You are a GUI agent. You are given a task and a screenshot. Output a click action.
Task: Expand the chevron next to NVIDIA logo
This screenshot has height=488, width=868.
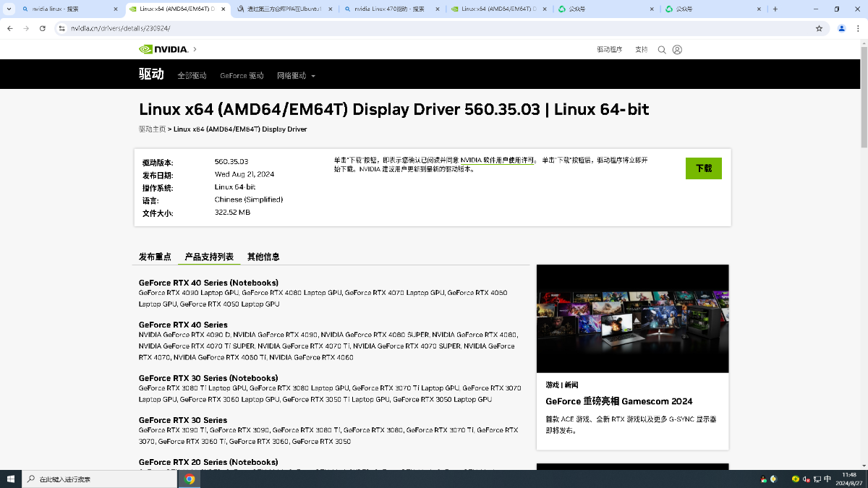pyautogui.click(x=195, y=49)
